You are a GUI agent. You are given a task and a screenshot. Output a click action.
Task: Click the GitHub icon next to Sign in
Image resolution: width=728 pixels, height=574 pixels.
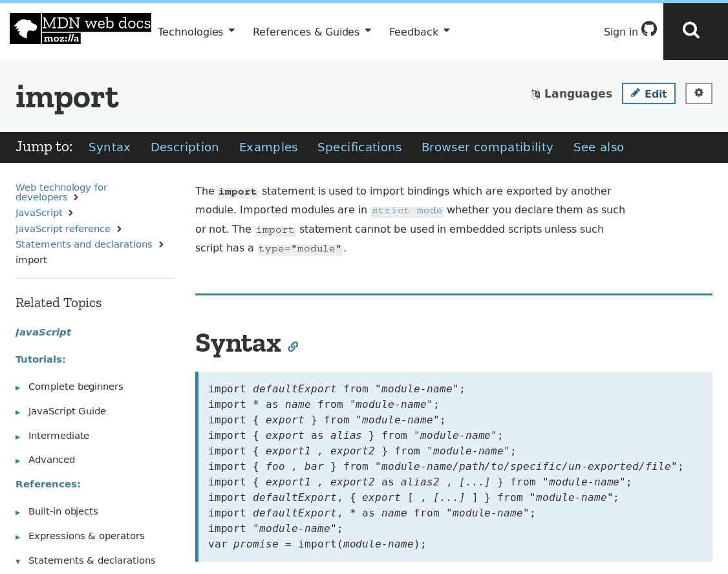(649, 29)
